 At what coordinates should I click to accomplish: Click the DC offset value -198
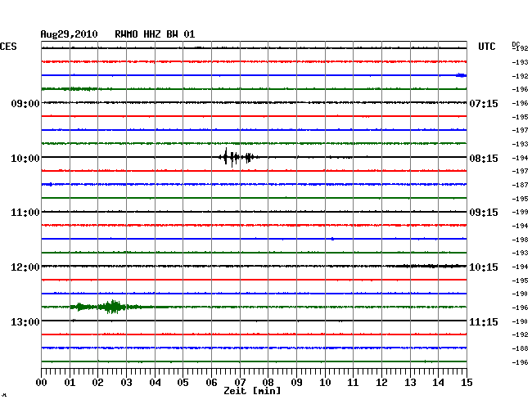[x=520, y=240]
